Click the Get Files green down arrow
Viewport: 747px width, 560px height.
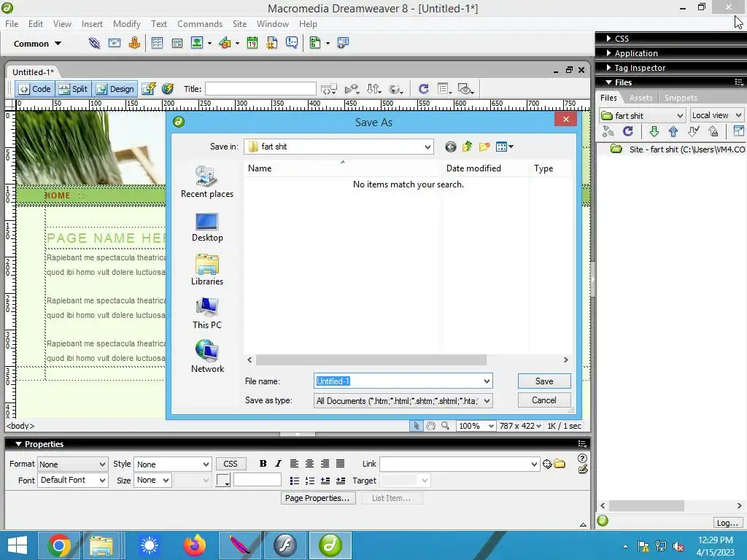point(654,131)
